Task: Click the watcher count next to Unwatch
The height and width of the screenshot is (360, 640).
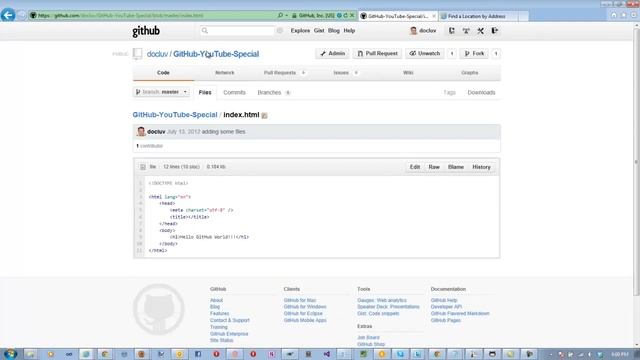Action: tap(452, 53)
